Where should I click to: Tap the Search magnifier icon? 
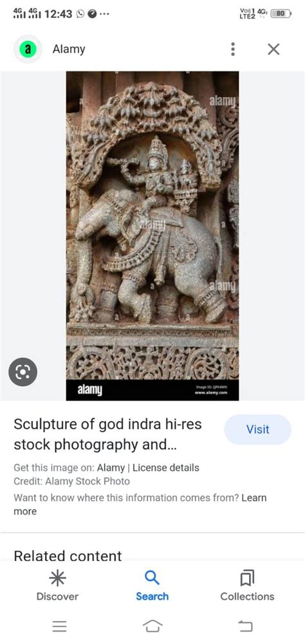pos(152,578)
